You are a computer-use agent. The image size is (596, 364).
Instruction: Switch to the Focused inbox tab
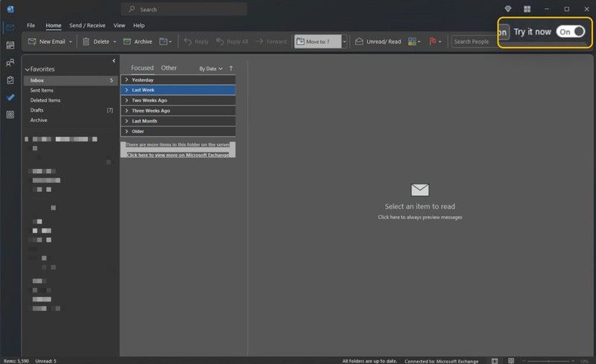(x=142, y=68)
